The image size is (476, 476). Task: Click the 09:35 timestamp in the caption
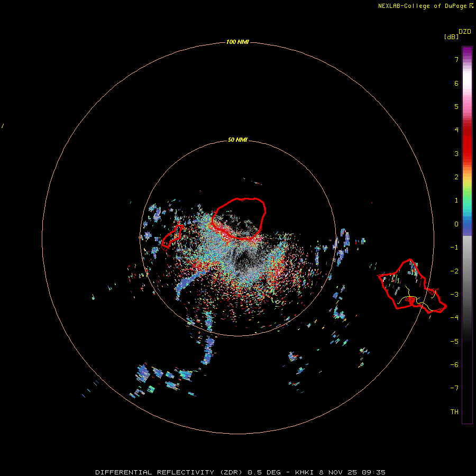pyautogui.click(x=373, y=472)
